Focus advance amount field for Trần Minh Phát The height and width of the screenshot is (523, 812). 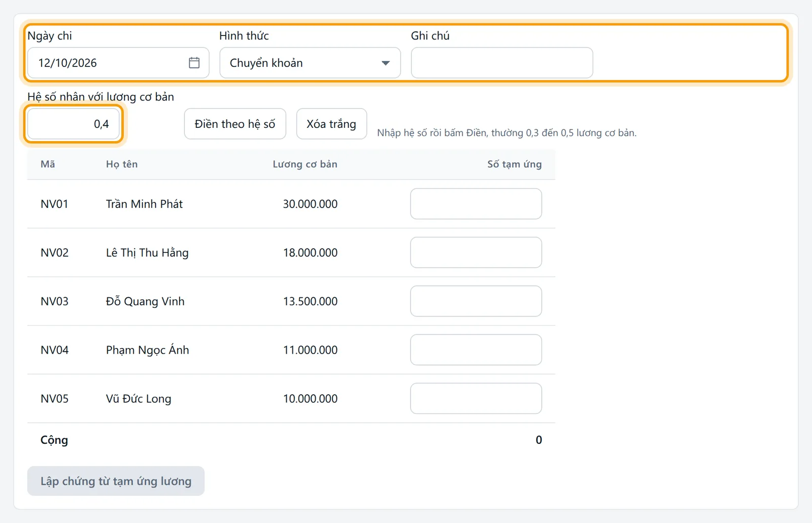[476, 204]
